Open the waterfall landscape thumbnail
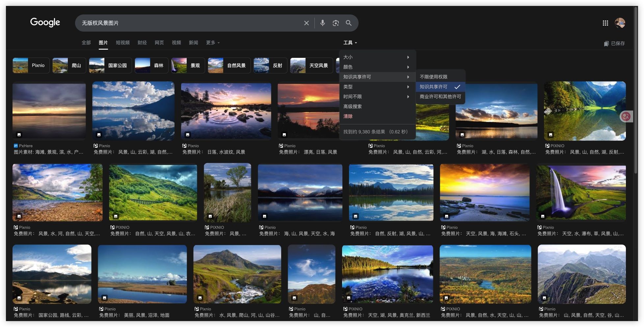 [581, 192]
